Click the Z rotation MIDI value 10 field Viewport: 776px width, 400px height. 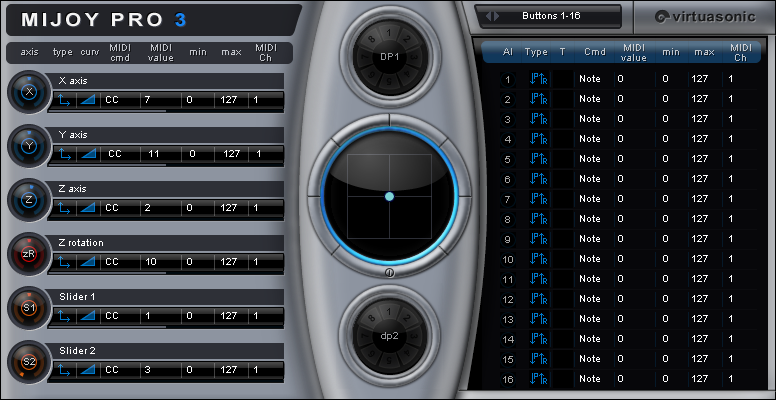tap(160, 262)
